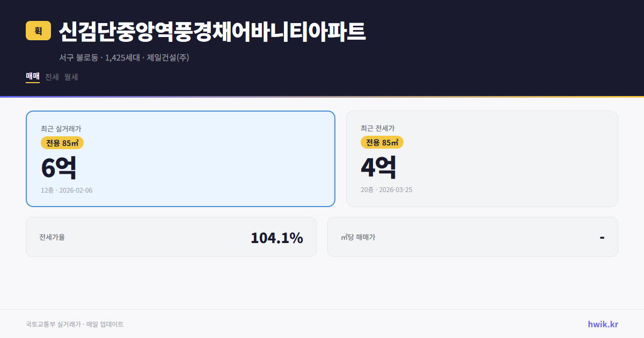Viewport: 644px width, 338px height.
Task: Click the 전용 85㎡ badge on 전세가 card
Action: 383,143
